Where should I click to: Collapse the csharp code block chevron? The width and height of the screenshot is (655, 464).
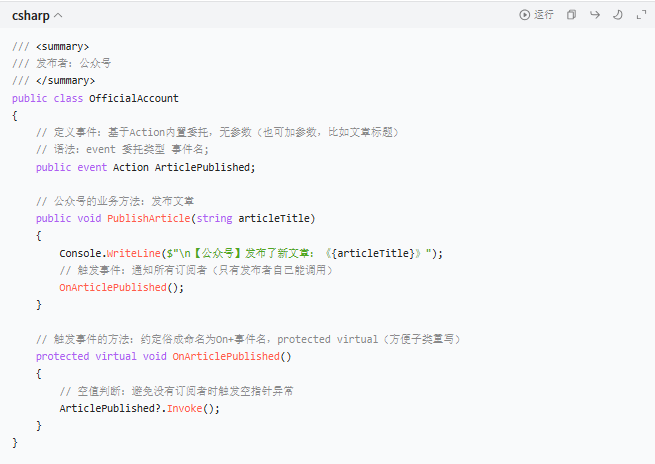(57, 16)
